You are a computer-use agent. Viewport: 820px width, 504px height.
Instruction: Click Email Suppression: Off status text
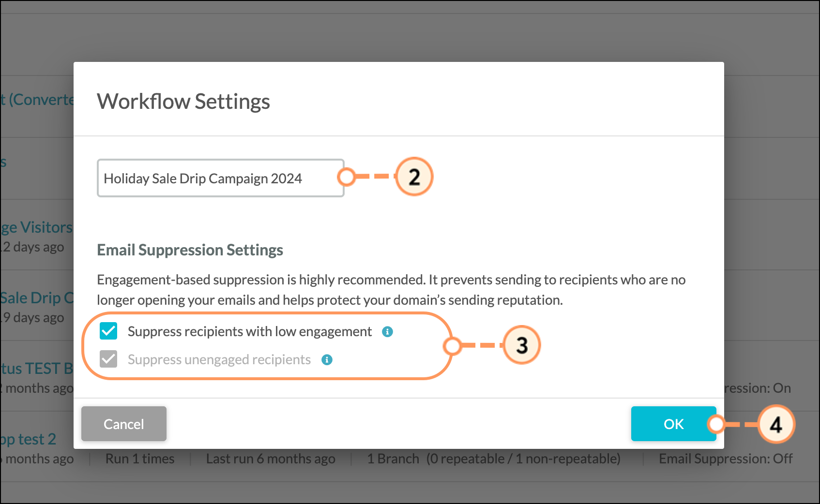coord(726,459)
